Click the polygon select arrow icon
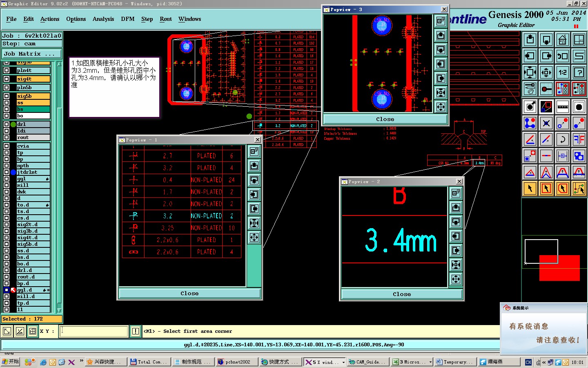Screen dimensions: 588x368 click(563, 188)
